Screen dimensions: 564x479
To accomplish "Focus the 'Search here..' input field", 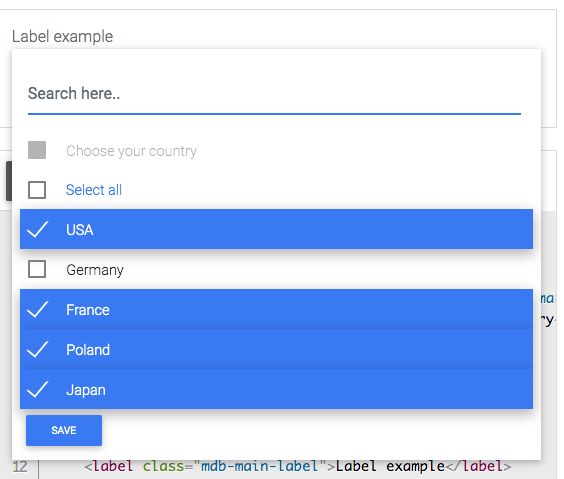I will click(x=274, y=94).
